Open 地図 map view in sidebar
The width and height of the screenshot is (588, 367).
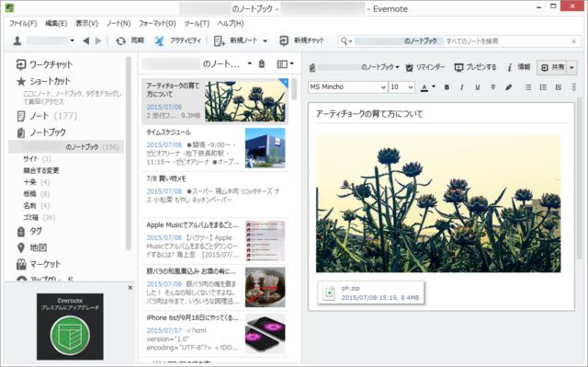32,247
